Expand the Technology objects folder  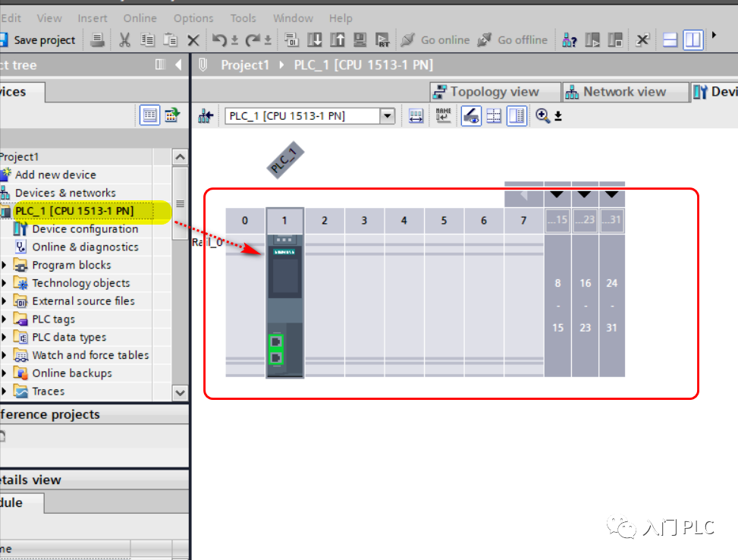(x=5, y=283)
